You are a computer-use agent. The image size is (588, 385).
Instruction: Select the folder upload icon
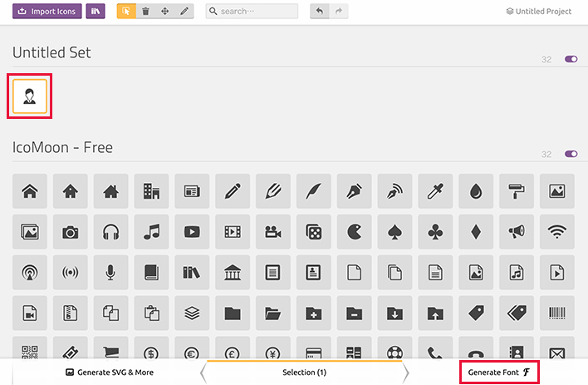click(435, 313)
